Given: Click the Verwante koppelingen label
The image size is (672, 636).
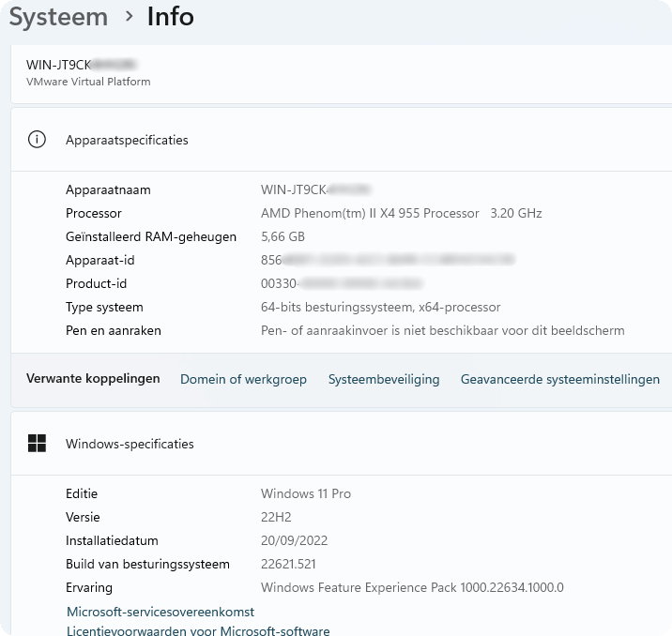Looking at the screenshot, I should point(93,379).
